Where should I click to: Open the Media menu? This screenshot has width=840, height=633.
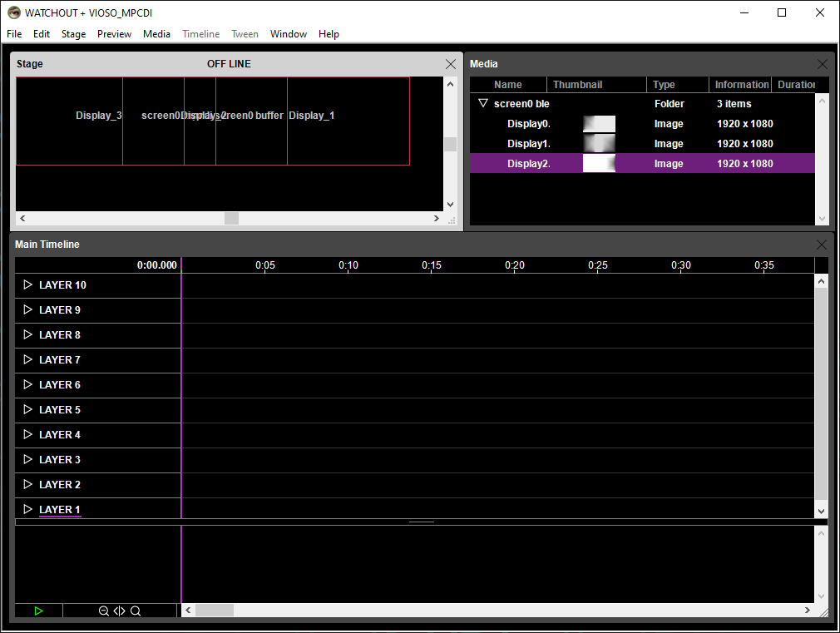coord(156,34)
